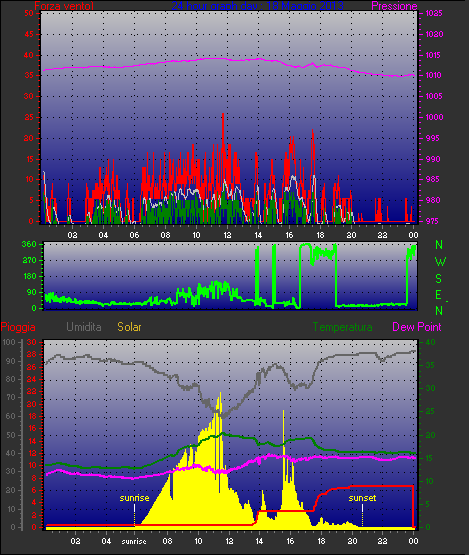Click the Umidita legend label
The height and width of the screenshot is (555, 469).
(84, 327)
